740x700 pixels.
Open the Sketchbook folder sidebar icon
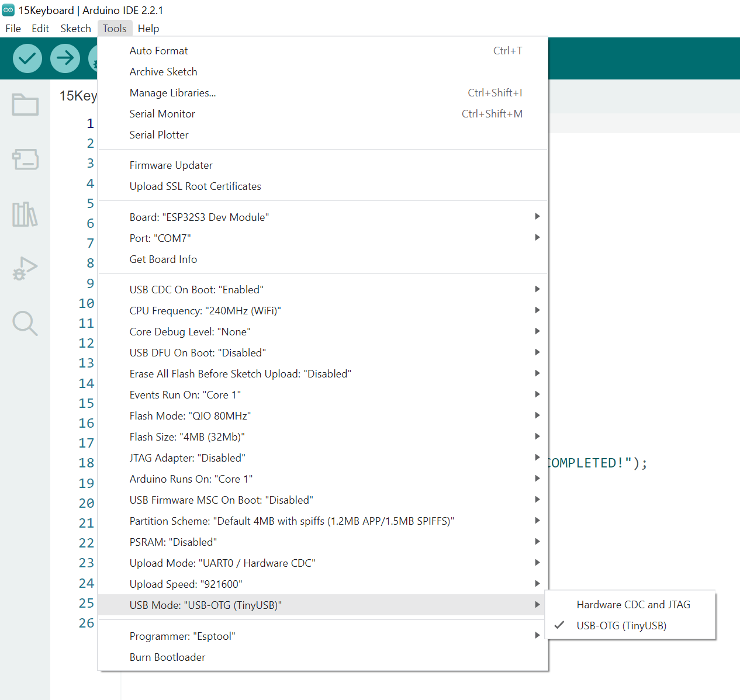pyautogui.click(x=25, y=105)
